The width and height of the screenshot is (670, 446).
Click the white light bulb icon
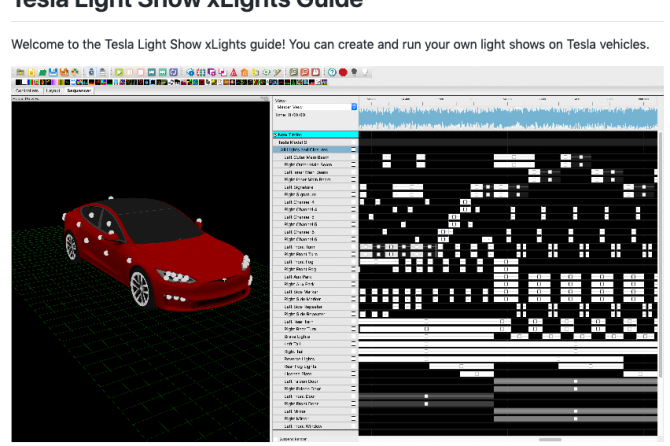[365, 72]
